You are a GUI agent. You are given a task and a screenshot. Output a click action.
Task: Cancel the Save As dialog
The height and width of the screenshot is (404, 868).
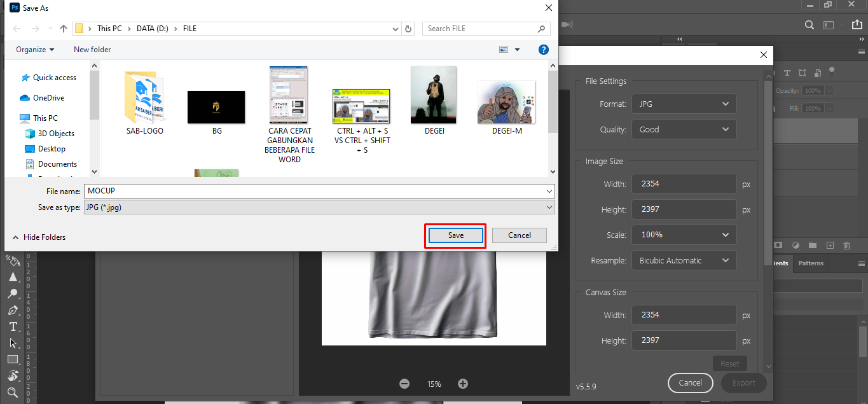coord(520,235)
